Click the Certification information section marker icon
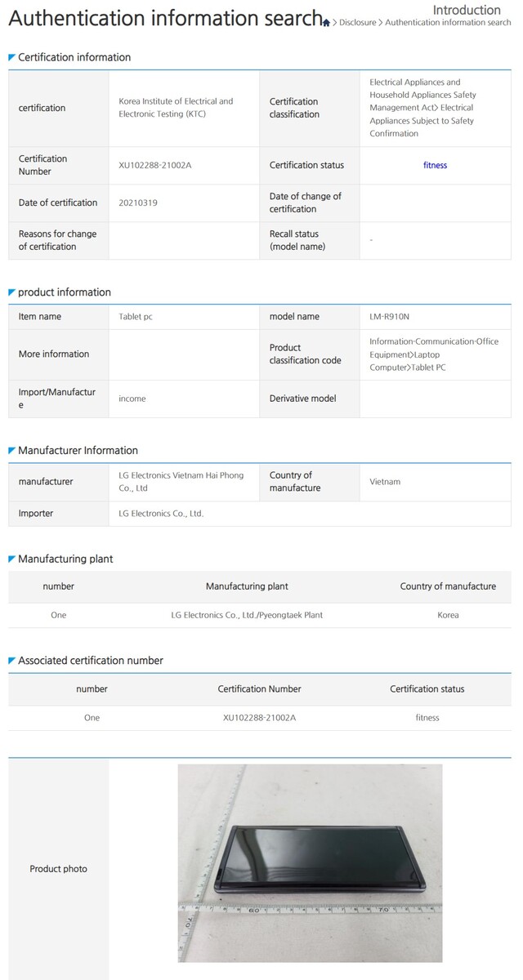Image resolution: width=523 pixels, height=980 pixels. (x=11, y=57)
